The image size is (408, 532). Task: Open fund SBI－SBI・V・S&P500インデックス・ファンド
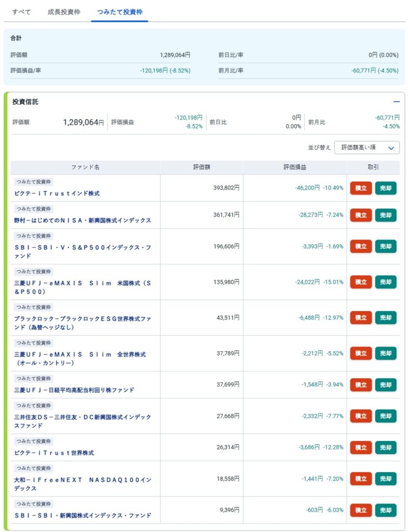[x=83, y=252]
